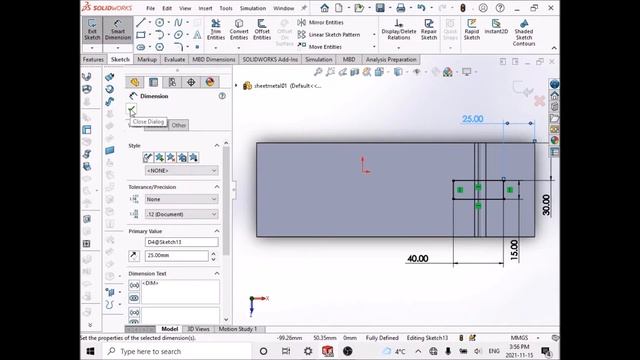Toggle Rapid Sketch

(472, 30)
